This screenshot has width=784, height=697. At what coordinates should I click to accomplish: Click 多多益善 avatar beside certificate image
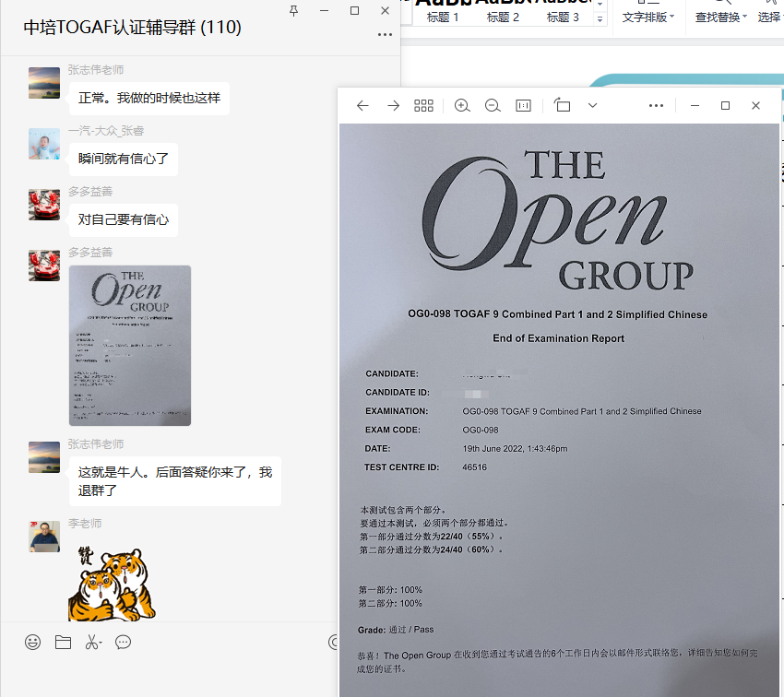click(44, 266)
